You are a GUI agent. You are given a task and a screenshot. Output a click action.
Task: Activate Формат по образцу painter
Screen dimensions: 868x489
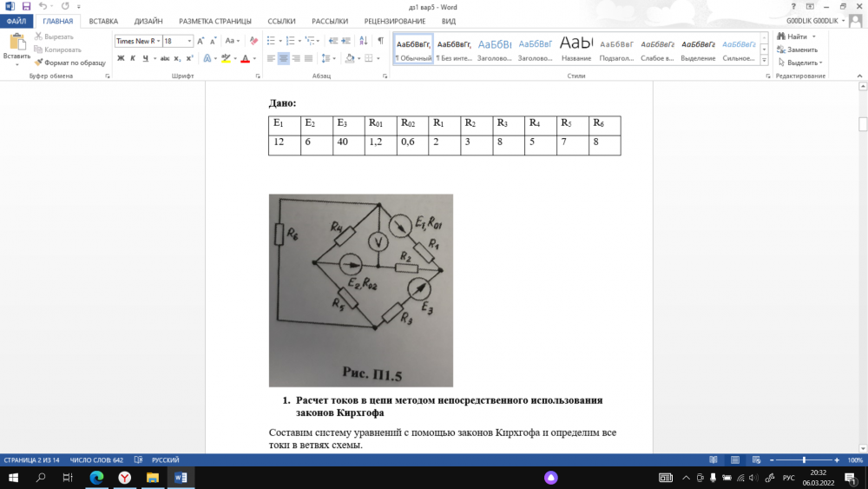[x=69, y=63]
